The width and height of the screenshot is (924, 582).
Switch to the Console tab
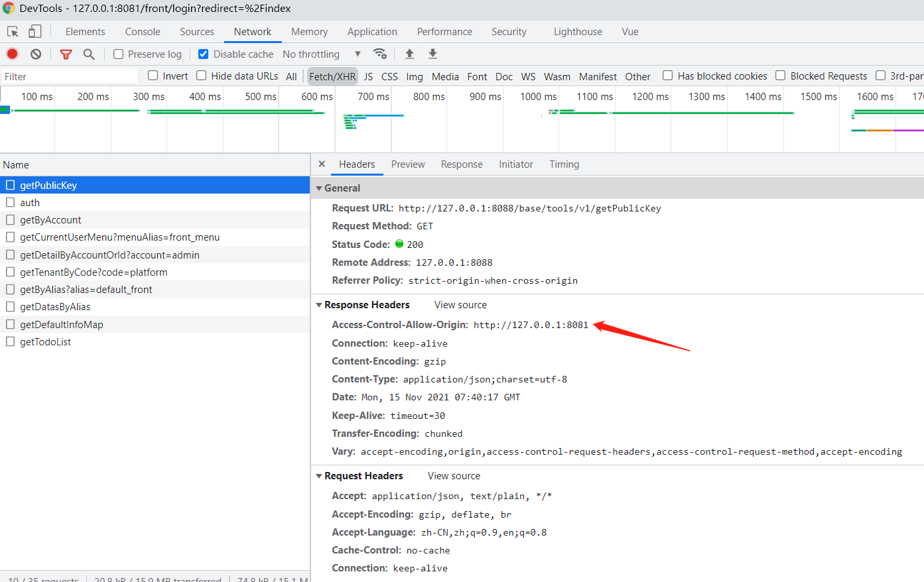click(143, 32)
